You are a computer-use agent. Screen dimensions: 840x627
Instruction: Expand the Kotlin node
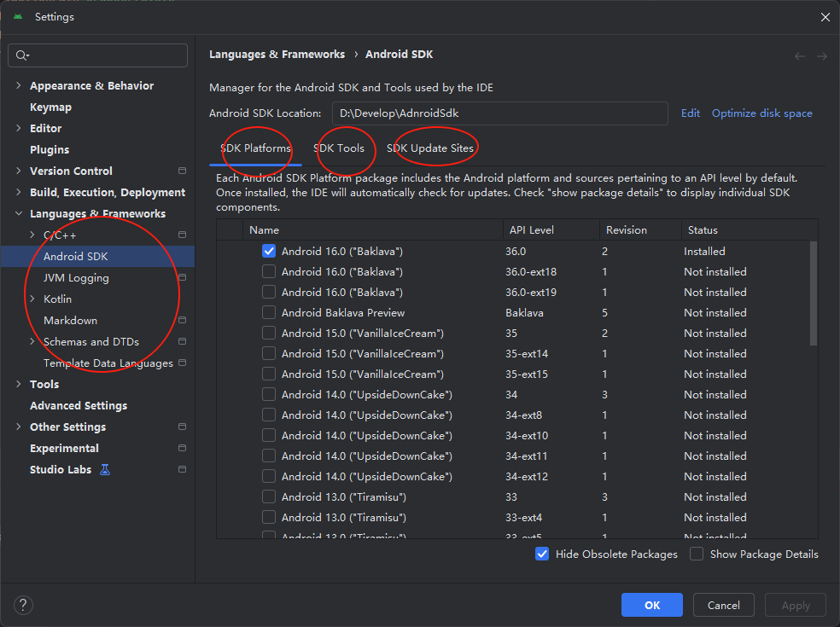point(32,299)
